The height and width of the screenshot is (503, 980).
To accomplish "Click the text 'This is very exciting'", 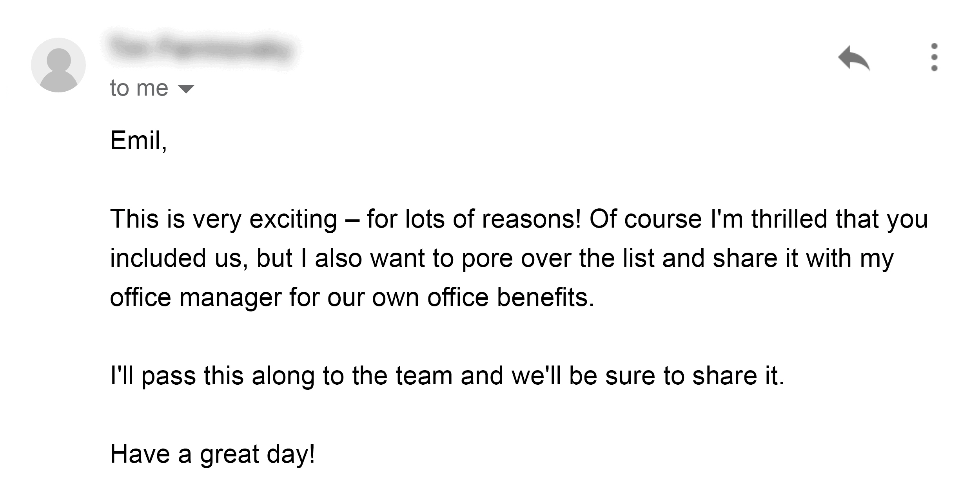I will (x=223, y=219).
